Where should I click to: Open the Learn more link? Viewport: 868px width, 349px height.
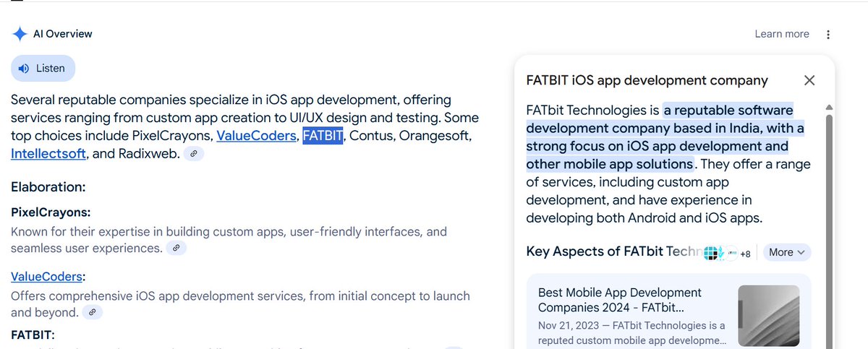(782, 34)
